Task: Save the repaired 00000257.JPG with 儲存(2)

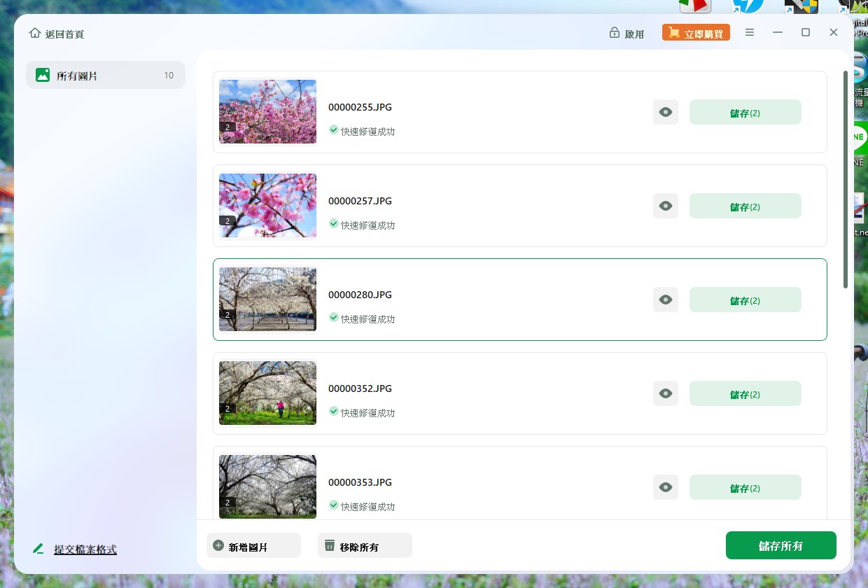Action: coord(745,206)
